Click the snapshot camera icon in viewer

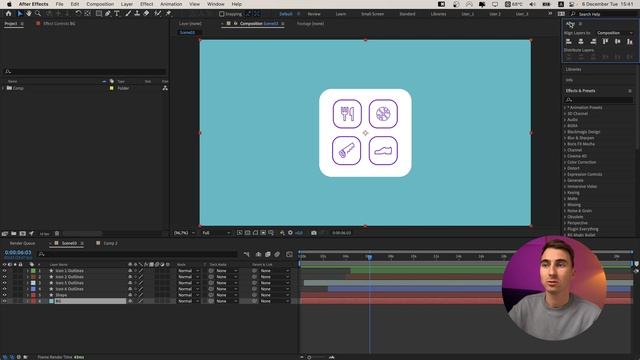pos(313,233)
